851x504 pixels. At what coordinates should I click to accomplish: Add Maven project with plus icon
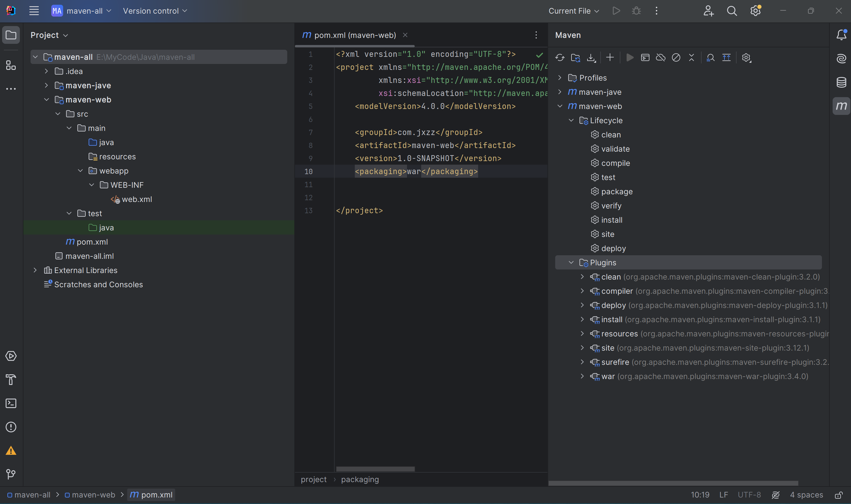(x=610, y=58)
